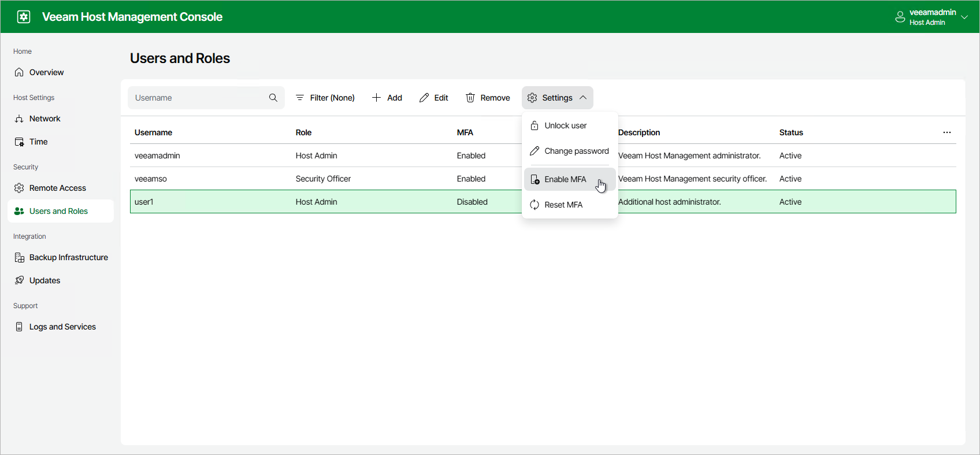Viewport: 980px width, 455px height.
Task: Click the Settings gear icon
Action: (x=532, y=98)
